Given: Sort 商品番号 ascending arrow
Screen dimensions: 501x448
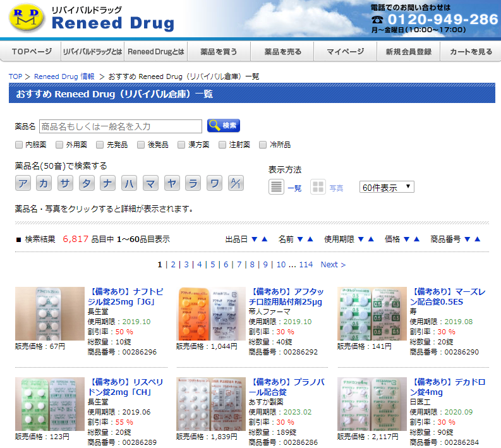Looking at the screenshot, I should [x=478, y=239].
